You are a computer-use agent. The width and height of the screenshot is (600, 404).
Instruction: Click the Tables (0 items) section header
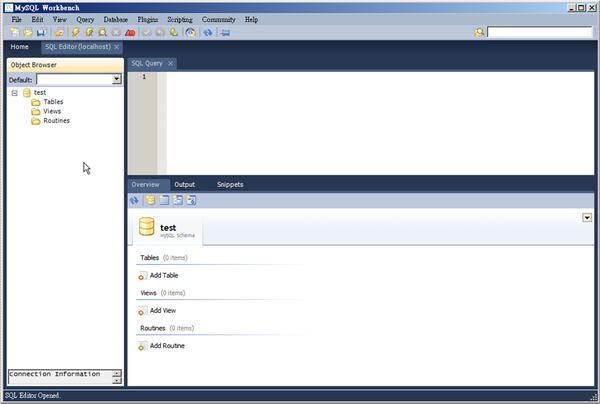tap(164, 258)
